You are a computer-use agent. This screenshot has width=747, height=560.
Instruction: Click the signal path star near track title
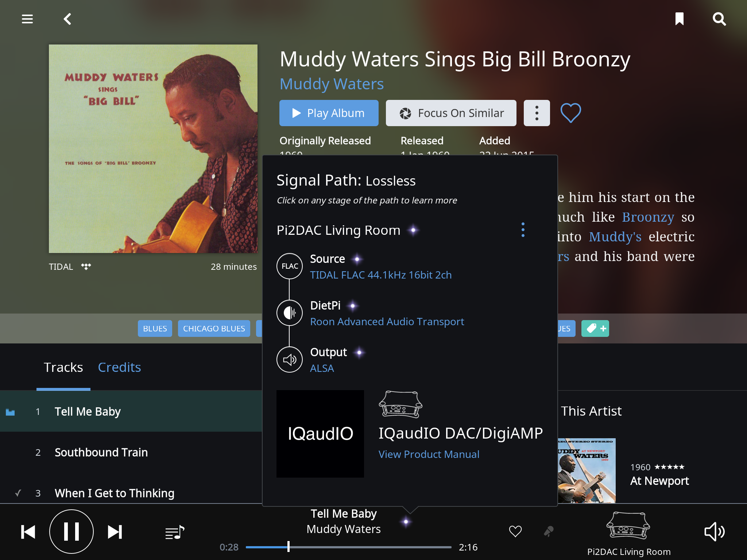pos(406,522)
